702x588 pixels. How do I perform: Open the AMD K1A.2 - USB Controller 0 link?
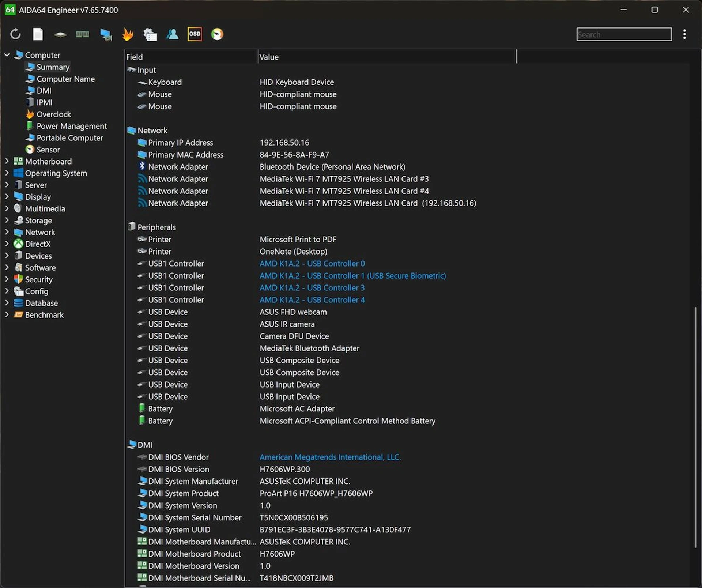(312, 263)
